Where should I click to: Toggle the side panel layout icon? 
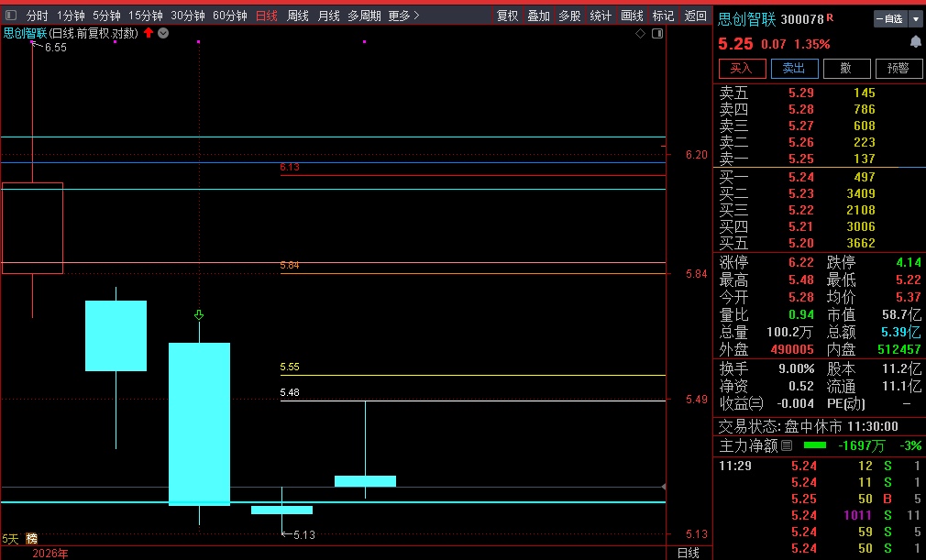(x=657, y=34)
